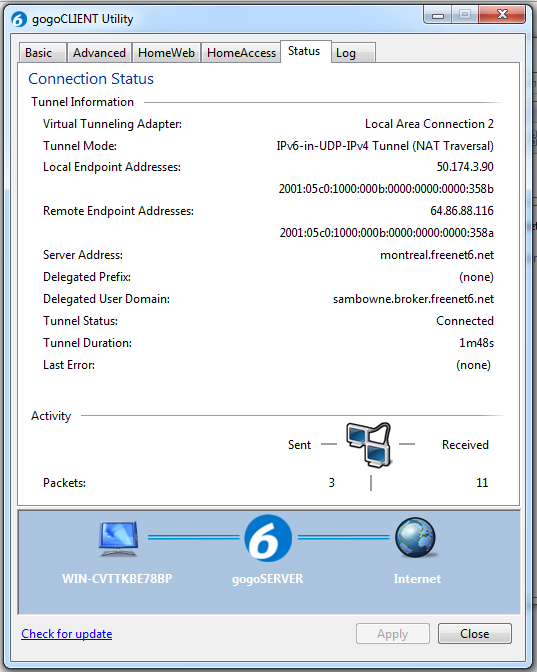Open the Basic tab
537x672 pixels.
point(42,53)
